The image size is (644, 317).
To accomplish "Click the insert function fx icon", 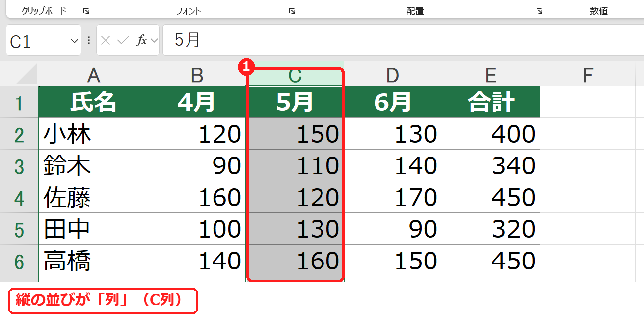I will pos(141,41).
